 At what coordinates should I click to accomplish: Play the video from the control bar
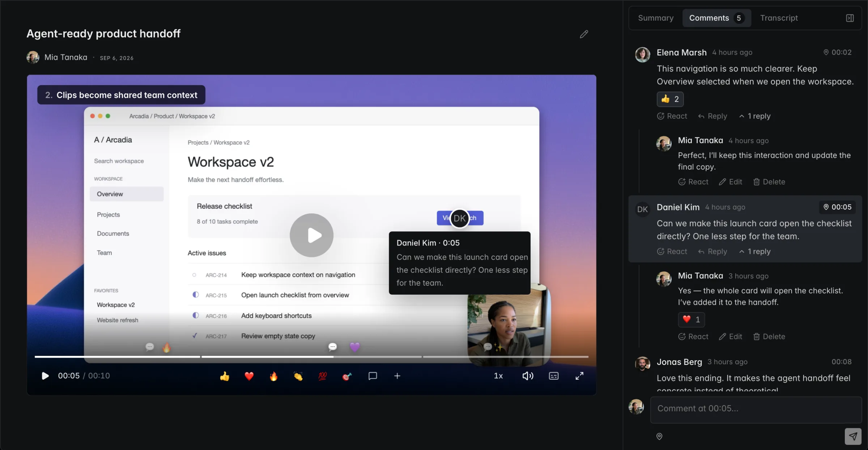click(45, 376)
